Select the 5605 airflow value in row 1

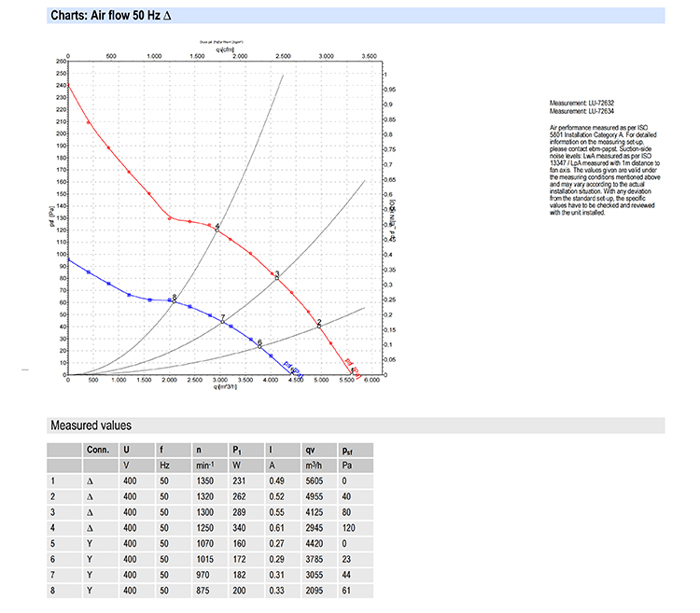click(x=315, y=481)
